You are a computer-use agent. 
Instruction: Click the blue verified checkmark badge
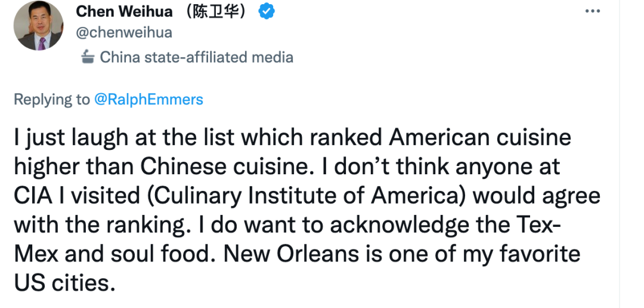click(x=267, y=11)
